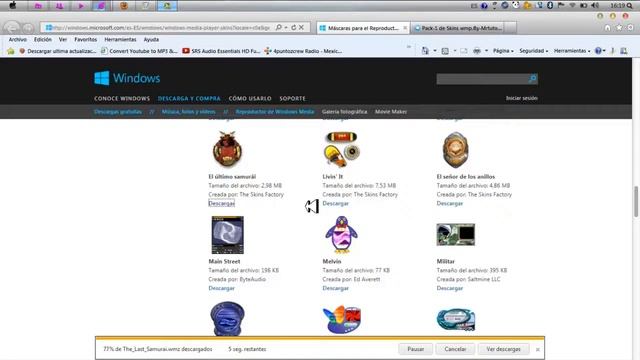Viewport: 640px width, 360px height.
Task: Expand the command bar Herramientas dropdown
Action: pyautogui.click(x=572, y=51)
